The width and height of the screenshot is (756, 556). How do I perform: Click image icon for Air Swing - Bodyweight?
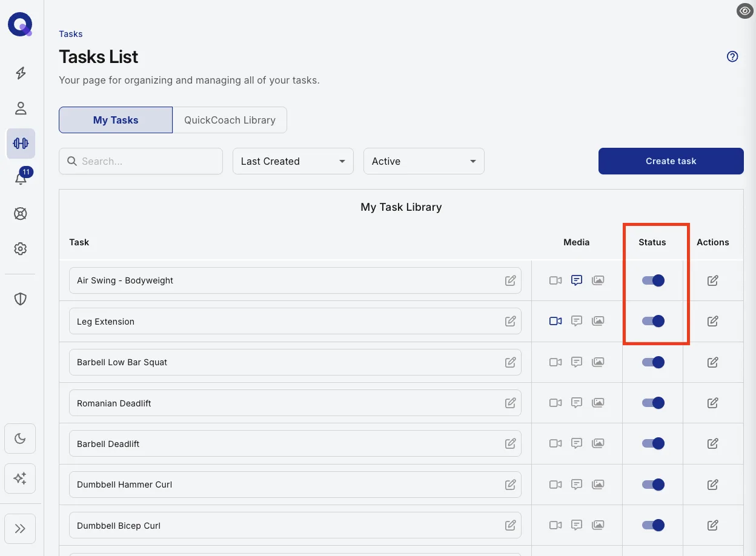click(x=598, y=280)
